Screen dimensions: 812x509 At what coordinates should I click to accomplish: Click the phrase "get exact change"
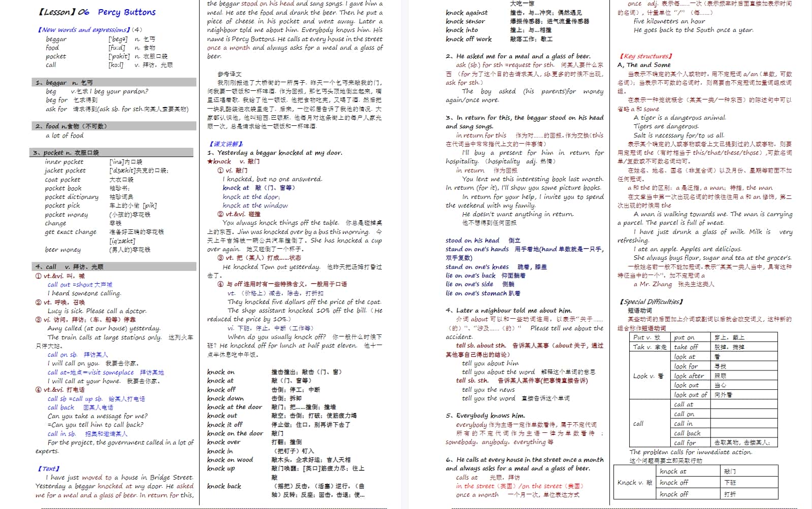click(x=71, y=232)
